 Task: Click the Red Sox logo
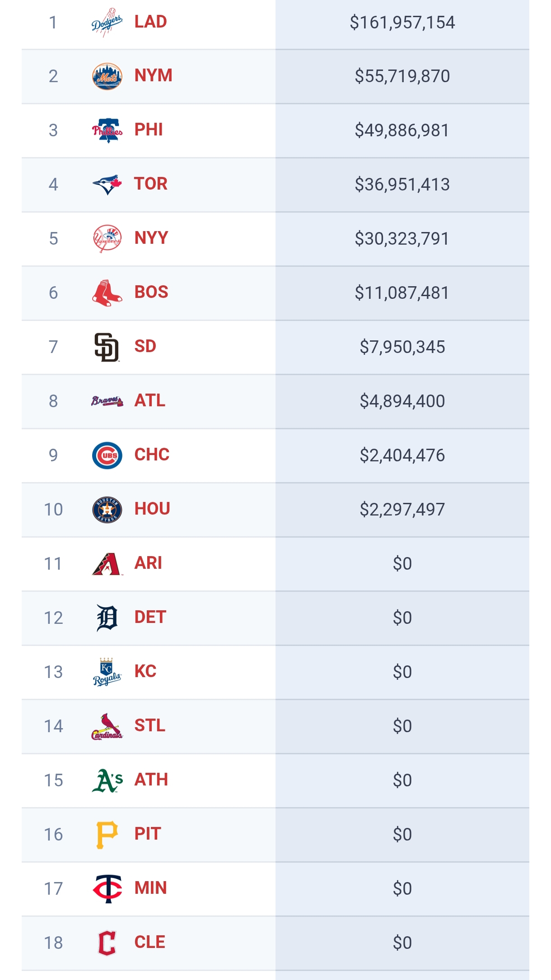coord(107,293)
